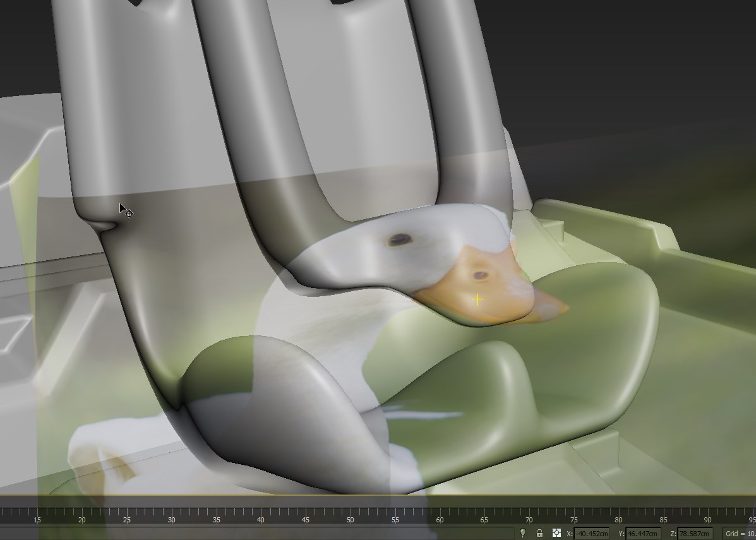This screenshot has height=540, width=756.
Task: Go to frame 50 on the timeline
Action: click(350, 512)
